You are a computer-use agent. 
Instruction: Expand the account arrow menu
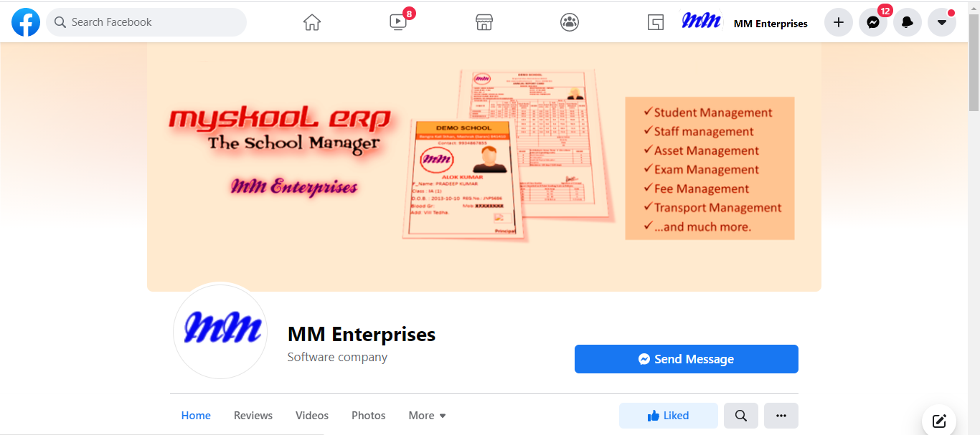[x=942, y=22]
